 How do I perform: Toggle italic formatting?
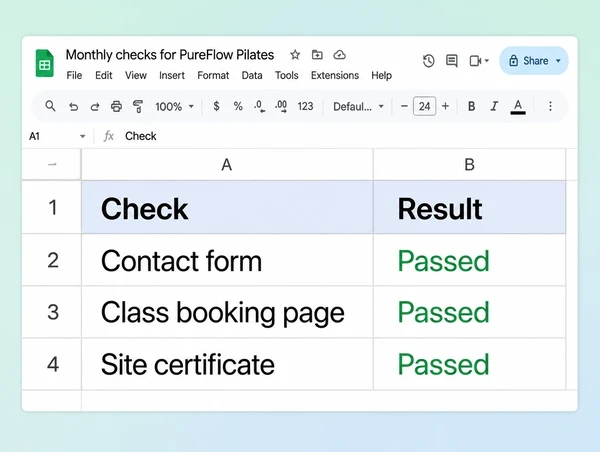494,106
